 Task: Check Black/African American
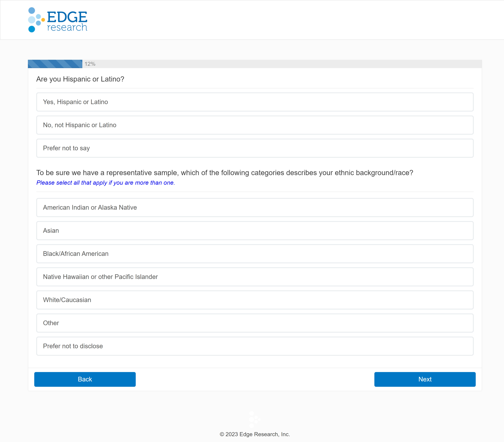255,254
